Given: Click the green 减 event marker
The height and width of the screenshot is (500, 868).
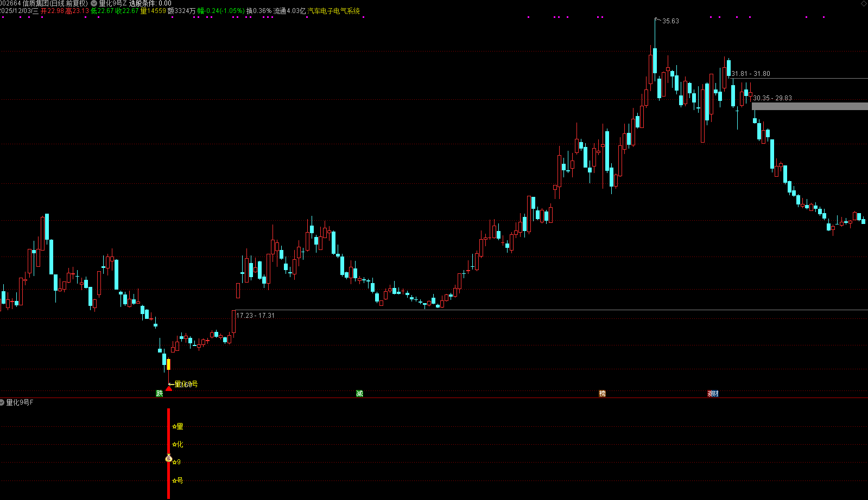Looking at the screenshot, I should pyautogui.click(x=359, y=393).
